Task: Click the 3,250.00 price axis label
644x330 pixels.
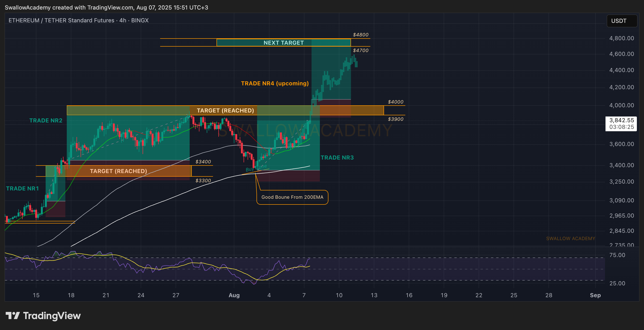Action: click(621, 181)
